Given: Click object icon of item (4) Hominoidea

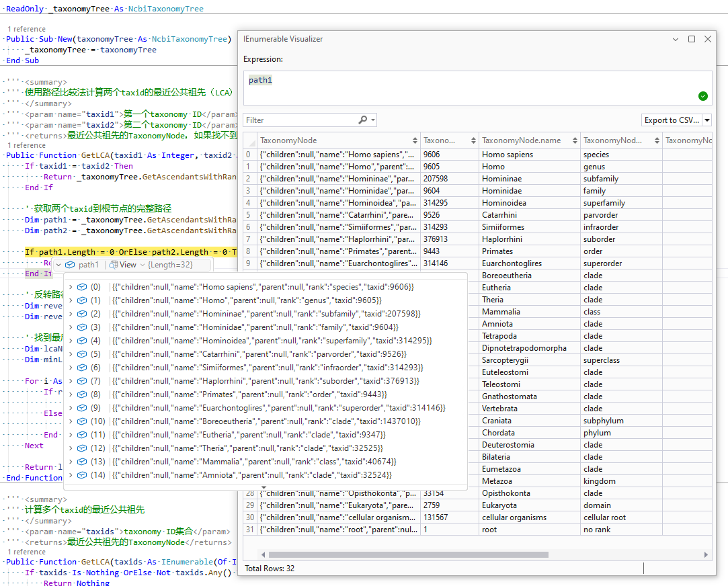Looking at the screenshot, I should click(x=82, y=341).
